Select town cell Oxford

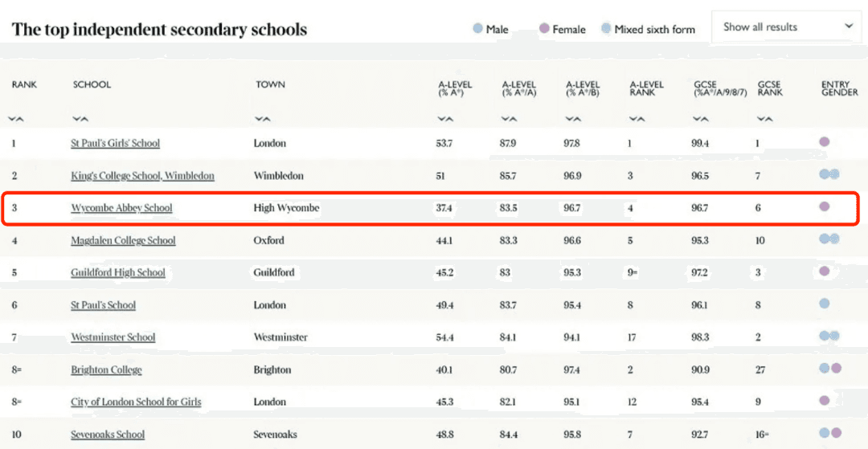(x=268, y=240)
